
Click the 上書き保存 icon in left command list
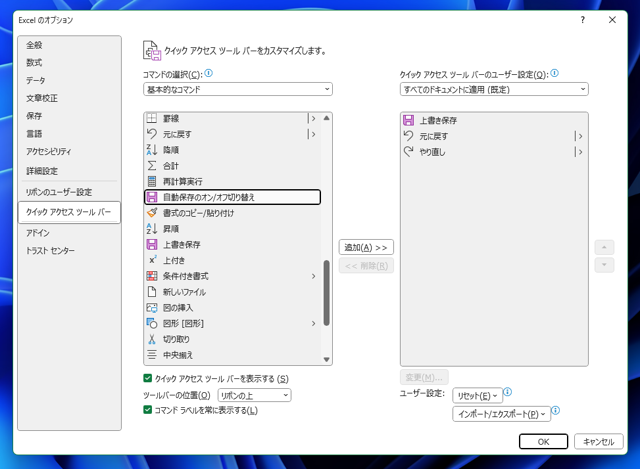coord(152,245)
